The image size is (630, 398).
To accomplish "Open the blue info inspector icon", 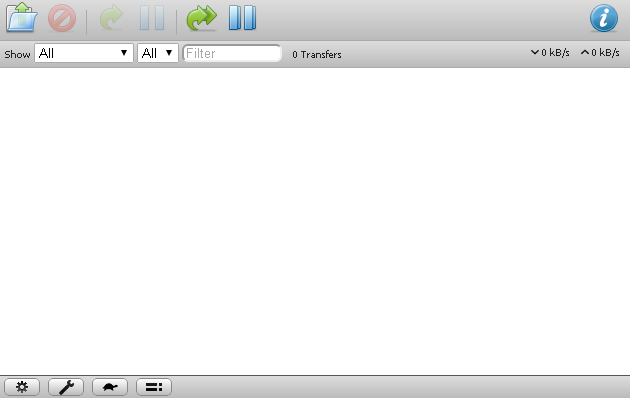I will point(603,18).
